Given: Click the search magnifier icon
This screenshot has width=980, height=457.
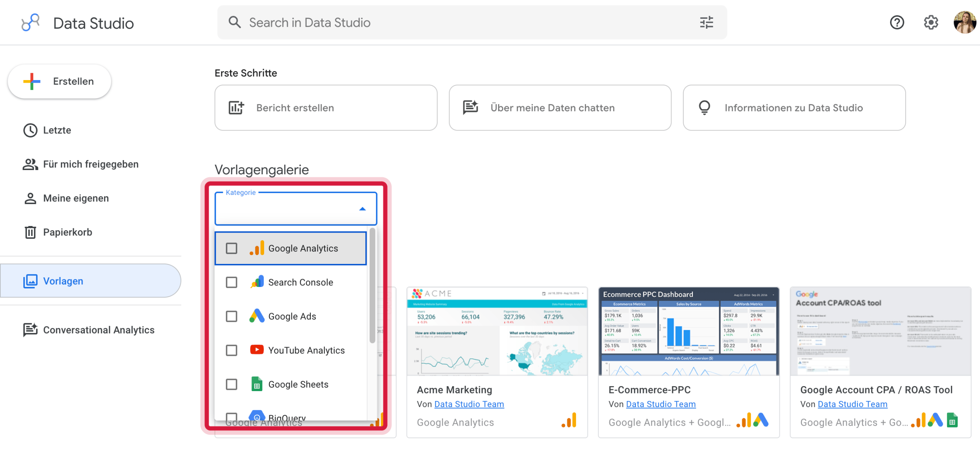Looking at the screenshot, I should [x=235, y=22].
